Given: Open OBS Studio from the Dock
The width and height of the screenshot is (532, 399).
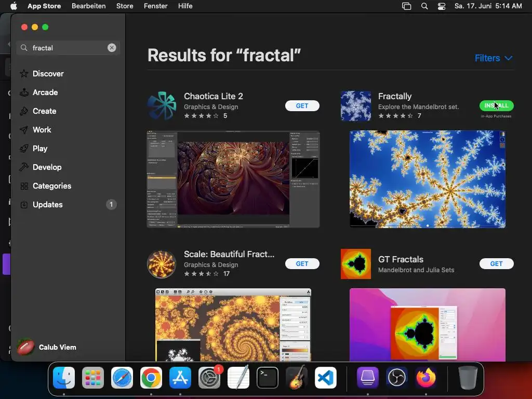Looking at the screenshot, I should pyautogui.click(x=396, y=378).
